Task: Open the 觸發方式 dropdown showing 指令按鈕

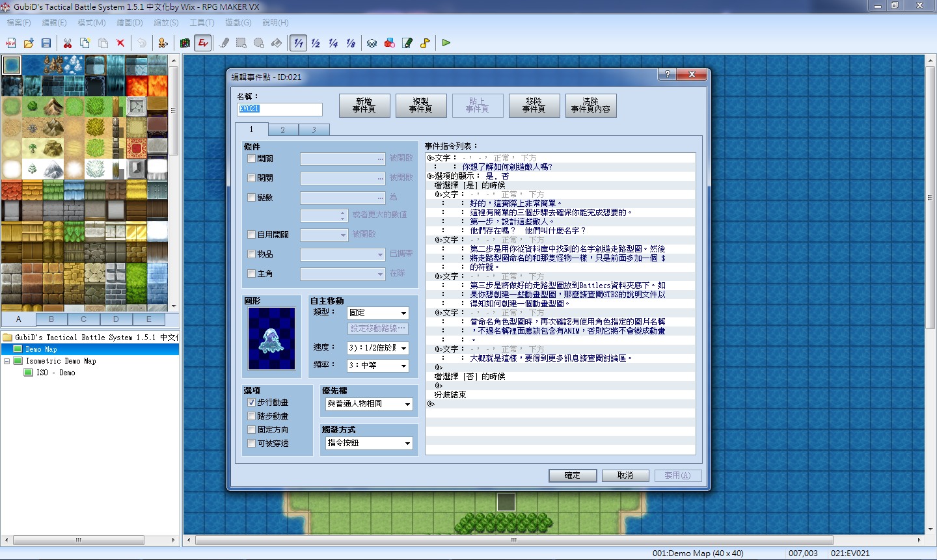Action: 369,443
